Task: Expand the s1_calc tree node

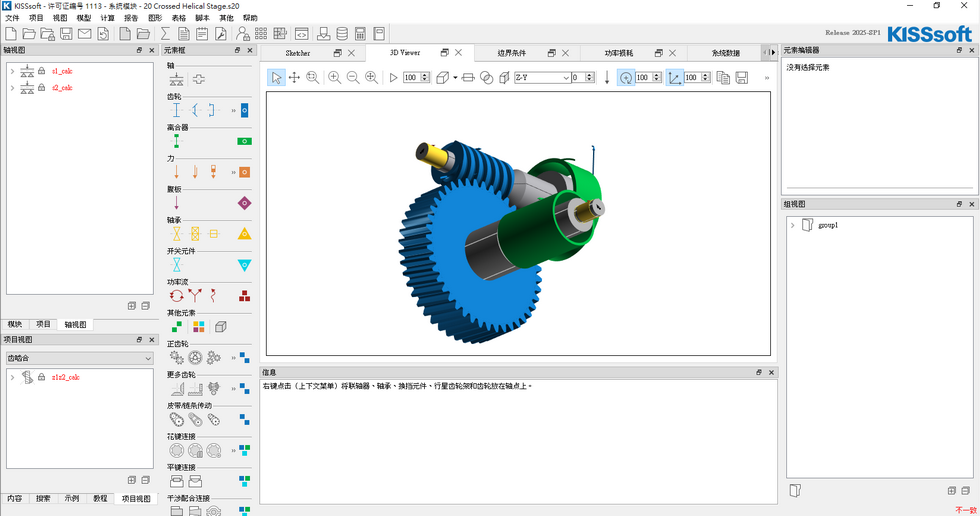Action: [12, 71]
